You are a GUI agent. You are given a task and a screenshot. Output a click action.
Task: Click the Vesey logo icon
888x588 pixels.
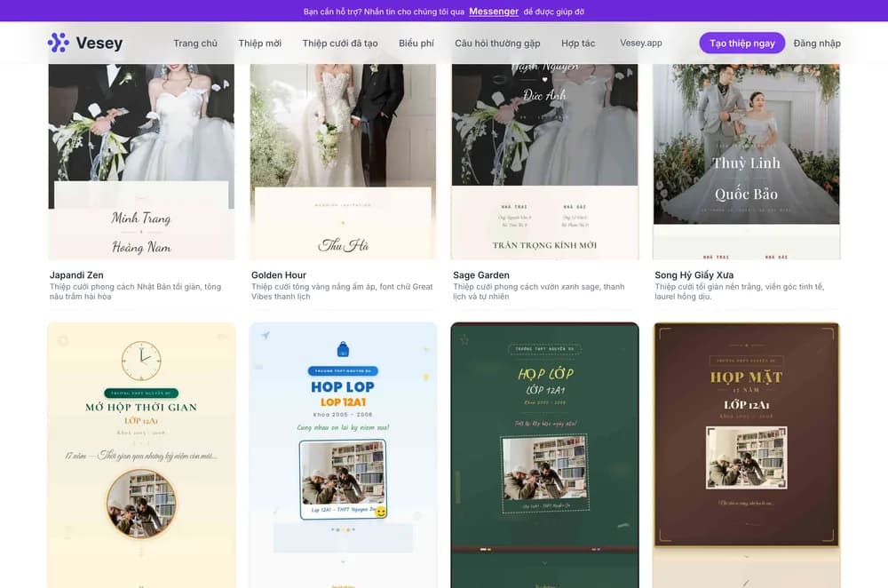point(58,43)
